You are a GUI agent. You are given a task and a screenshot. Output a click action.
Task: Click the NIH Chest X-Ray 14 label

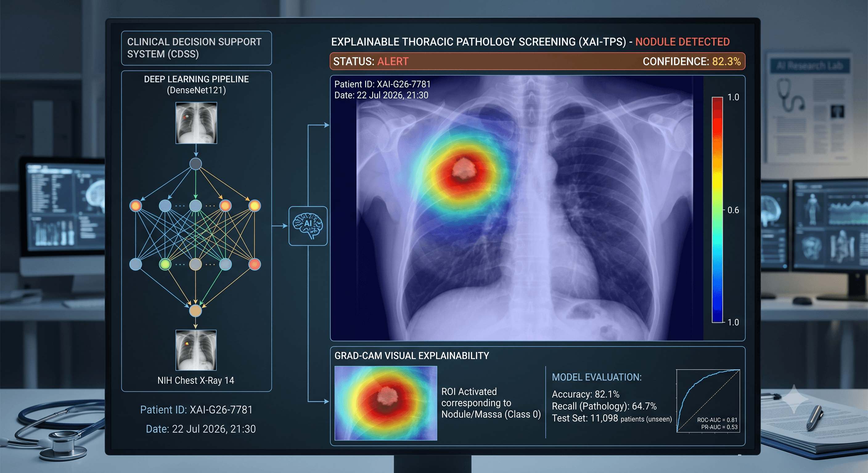(196, 380)
